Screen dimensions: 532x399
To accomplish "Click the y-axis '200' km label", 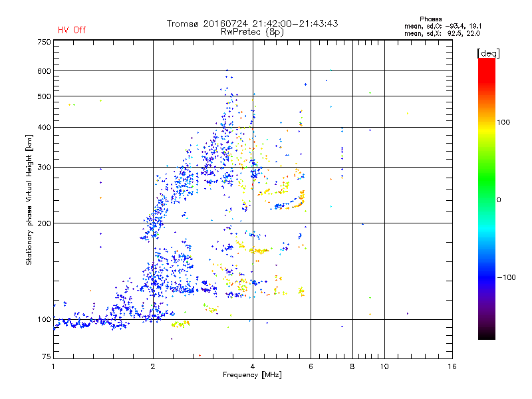I will 44,223.
